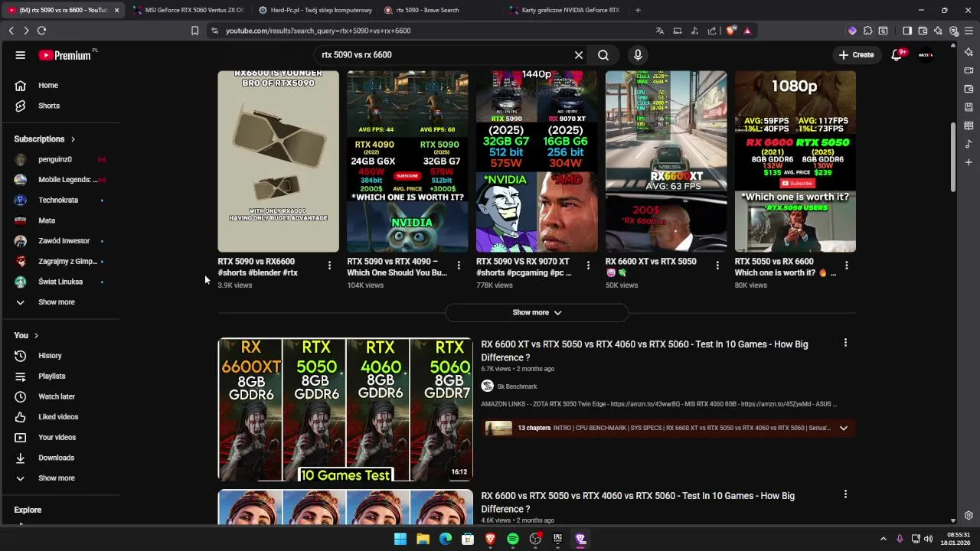
Task: Open Świat Linuksa subscription channel
Action: pos(60,282)
